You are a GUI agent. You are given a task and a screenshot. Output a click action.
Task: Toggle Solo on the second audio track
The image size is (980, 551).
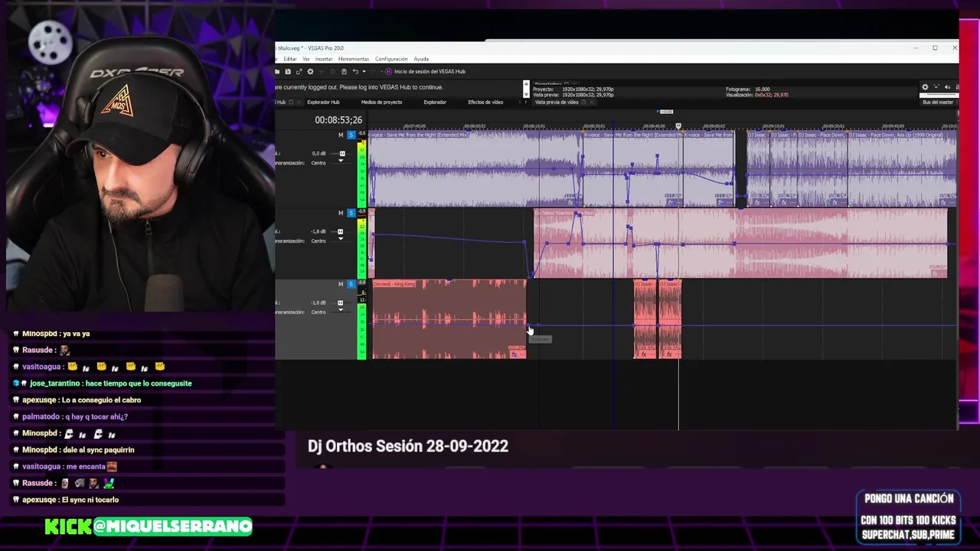pos(351,213)
